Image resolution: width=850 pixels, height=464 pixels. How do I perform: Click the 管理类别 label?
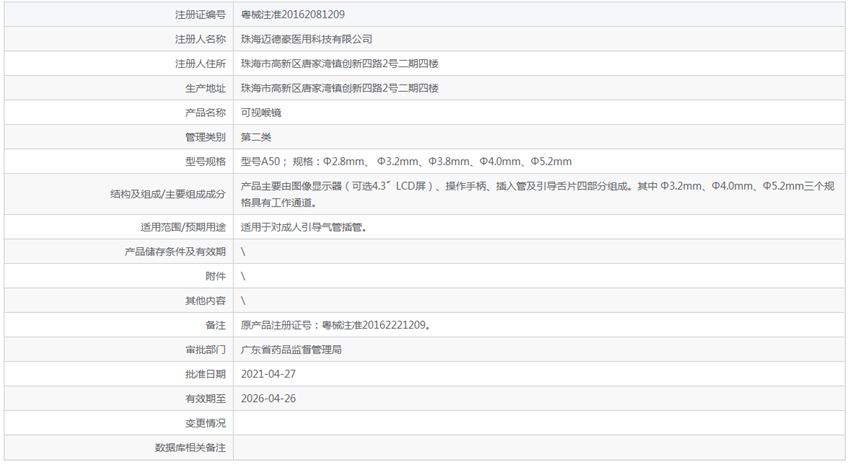pyautogui.click(x=205, y=137)
